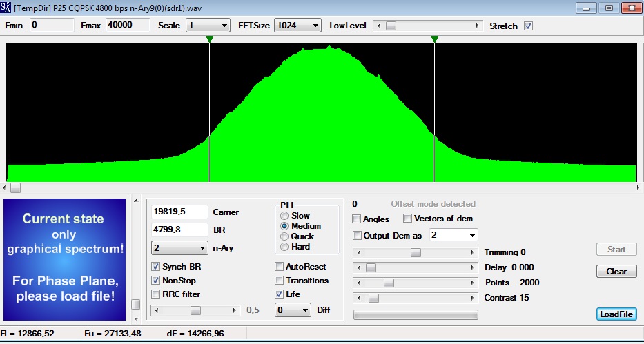Click phase panel scrollbar up arrow

(x=135, y=201)
